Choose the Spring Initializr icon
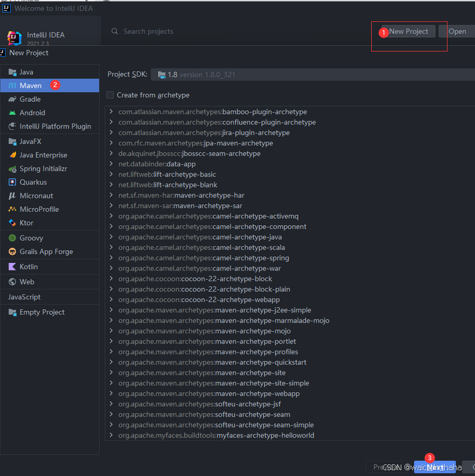This screenshot has height=476, width=475. (x=12, y=169)
